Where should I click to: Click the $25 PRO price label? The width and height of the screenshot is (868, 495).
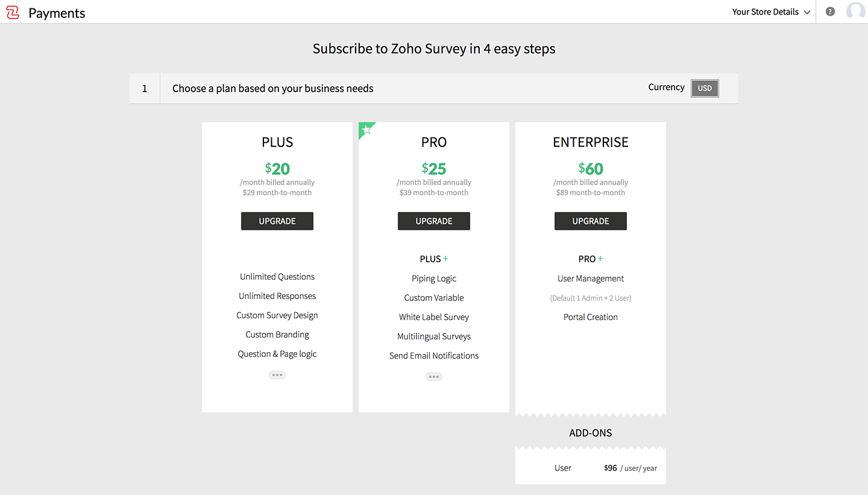(x=434, y=168)
